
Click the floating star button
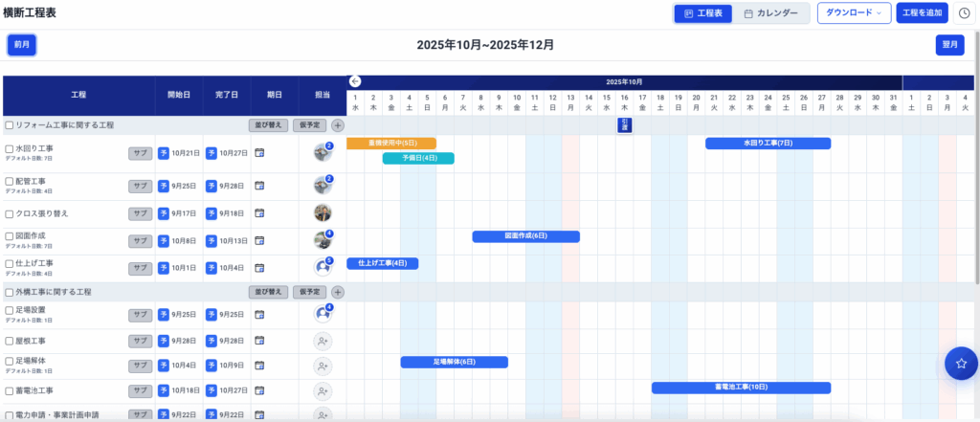(961, 363)
